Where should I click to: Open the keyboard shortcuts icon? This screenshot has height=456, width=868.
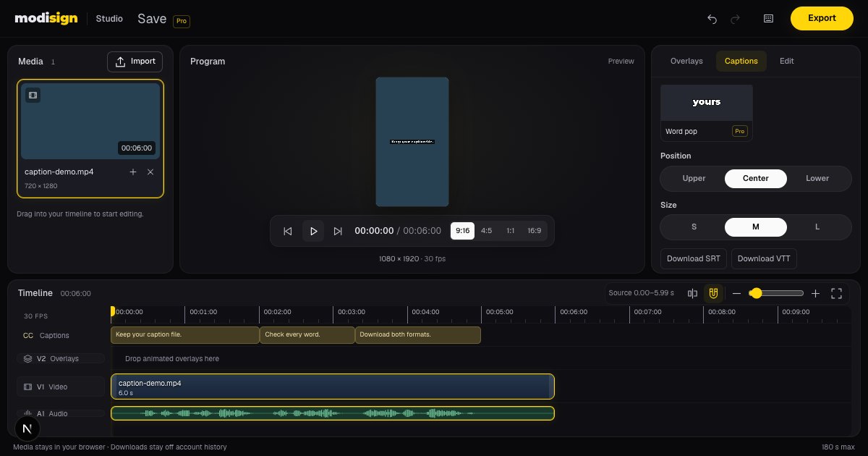(768, 19)
